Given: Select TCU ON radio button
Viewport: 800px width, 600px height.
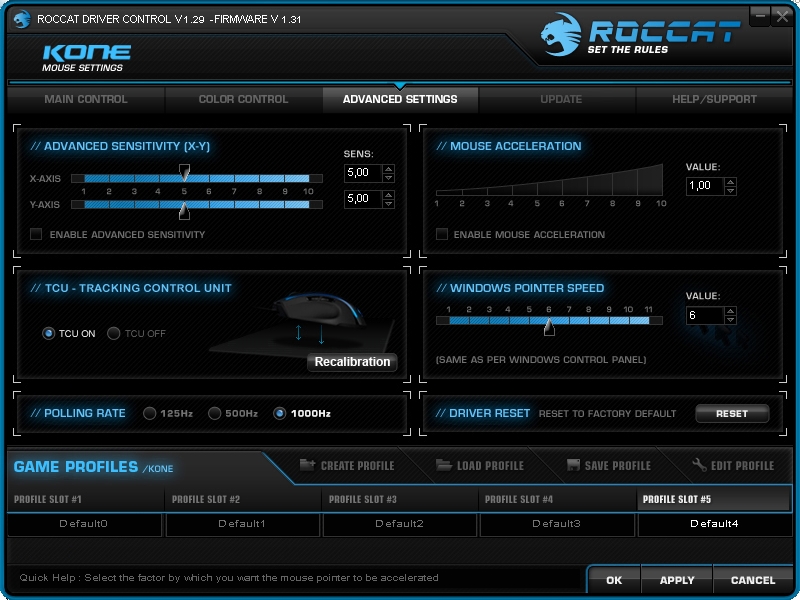Looking at the screenshot, I should click(x=48, y=334).
